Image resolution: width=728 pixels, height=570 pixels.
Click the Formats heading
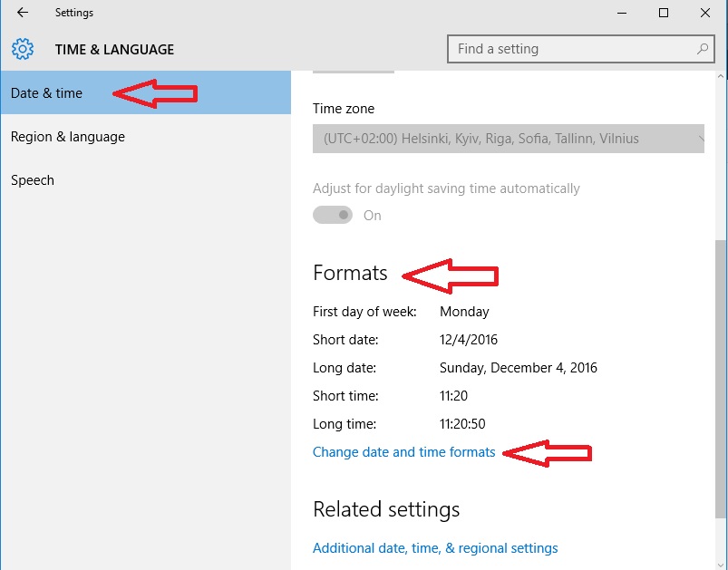click(350, 273)
